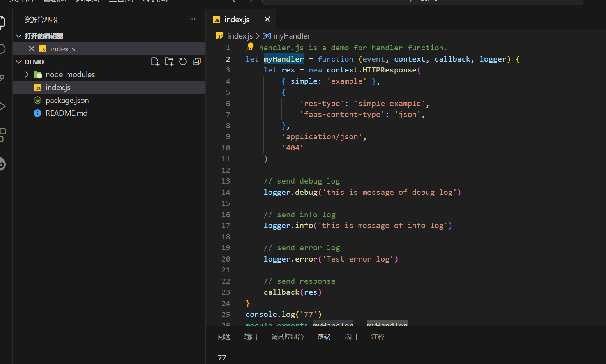Open the Search view in activity bar

tap(2, 49)
